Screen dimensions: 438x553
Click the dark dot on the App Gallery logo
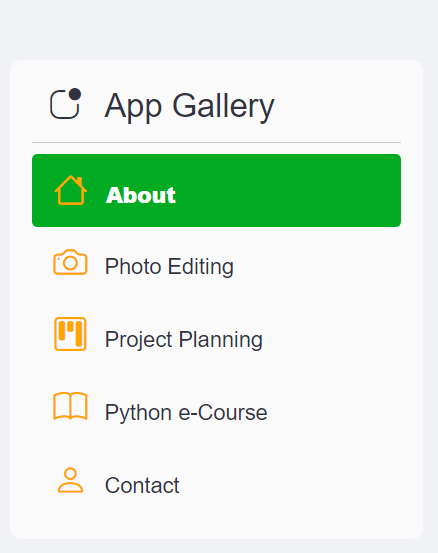coord(75,94)
